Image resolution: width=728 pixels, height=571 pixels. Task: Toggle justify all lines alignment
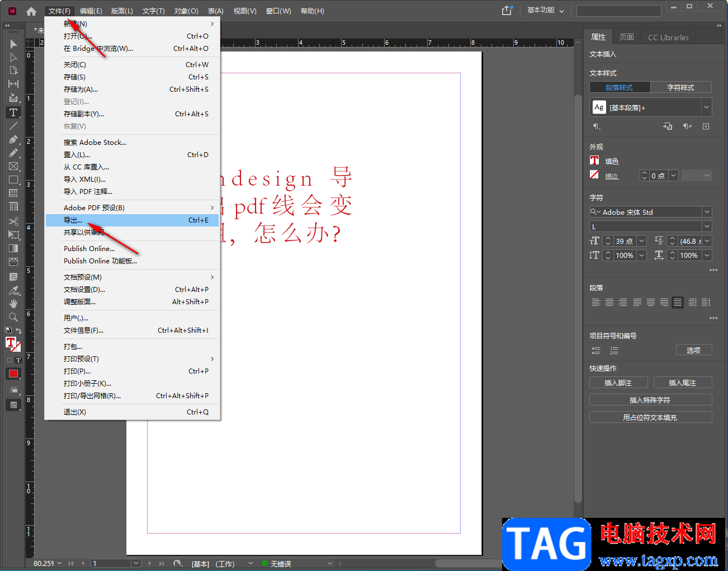[678, 303]
